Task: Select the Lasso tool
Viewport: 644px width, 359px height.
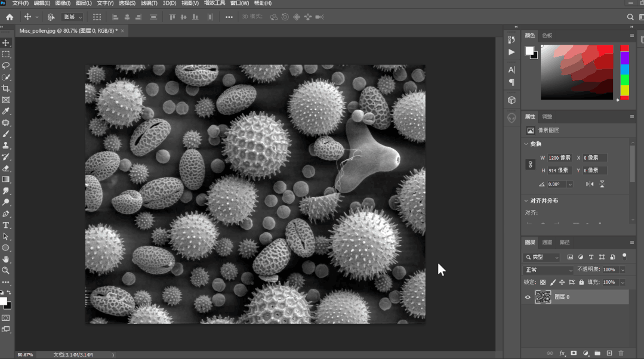Action: 7,66
